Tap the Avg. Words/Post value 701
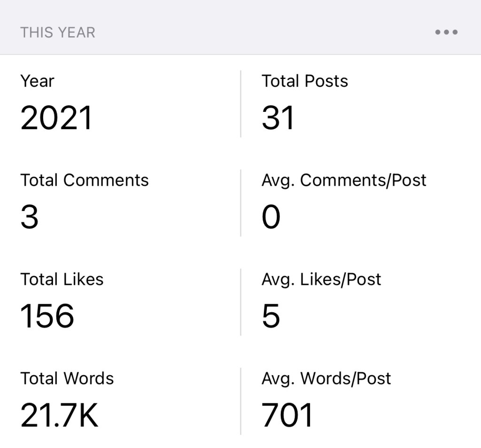The height and width of the screenshot is (448, 481). coord(287,415)
